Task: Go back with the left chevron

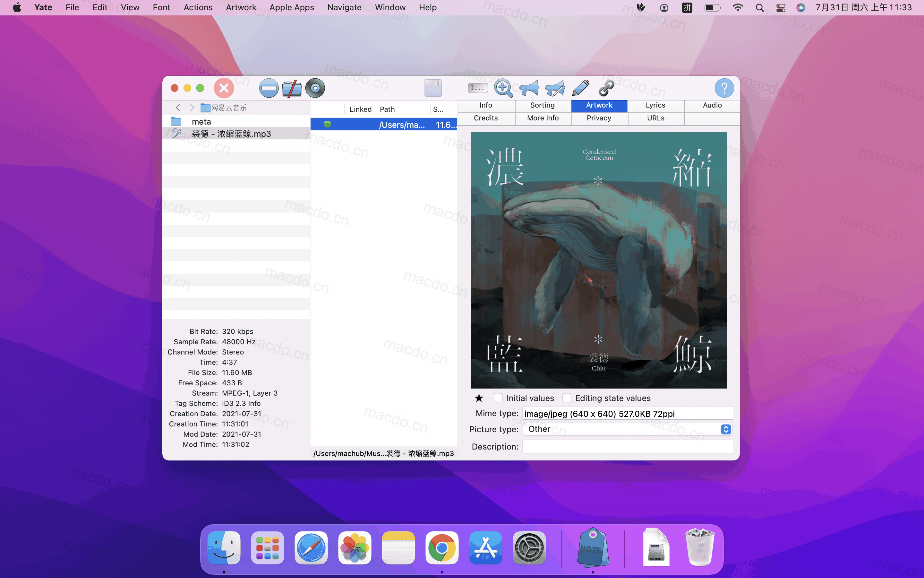Action: point(178,108)
